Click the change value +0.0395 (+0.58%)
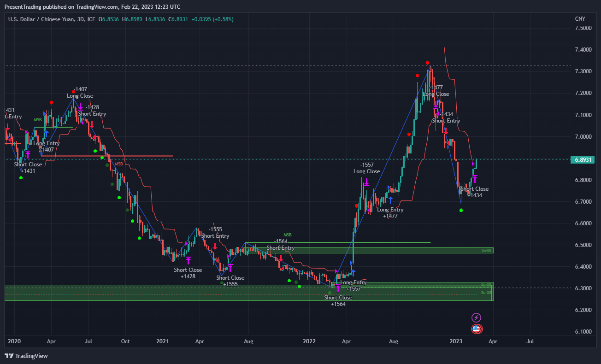601x364 pixels. [212, 19]
